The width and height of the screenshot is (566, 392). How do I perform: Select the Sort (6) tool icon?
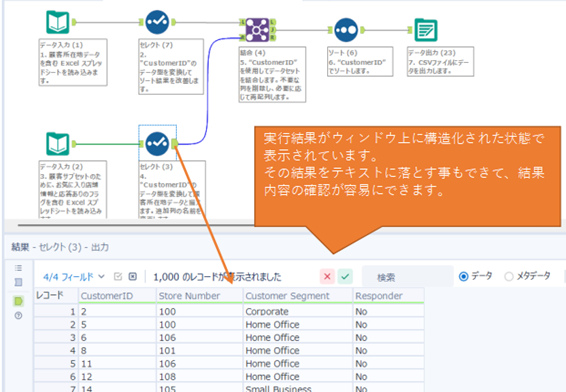pos(346,30)
